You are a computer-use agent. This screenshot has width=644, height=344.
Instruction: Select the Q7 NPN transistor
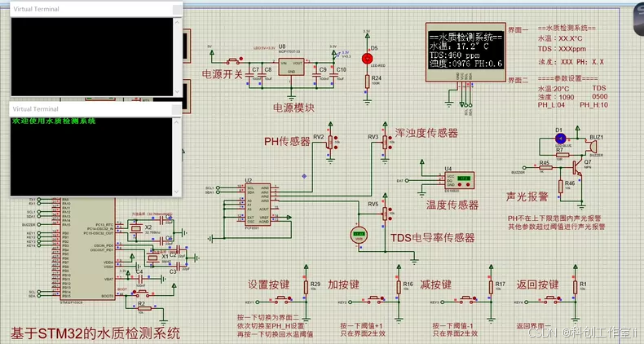pos(576,167)
